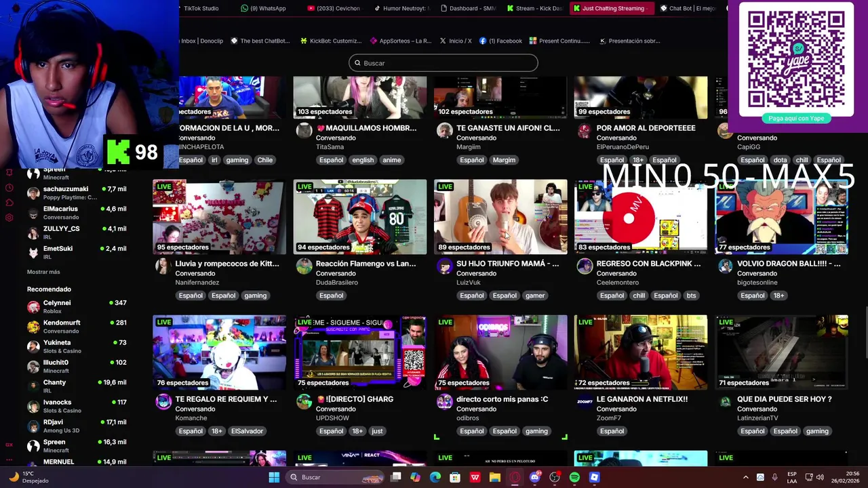This screenshot has height=488, width=868.
Task: Select the english tag under TitaSama
Action: click(x=363, y=160)
